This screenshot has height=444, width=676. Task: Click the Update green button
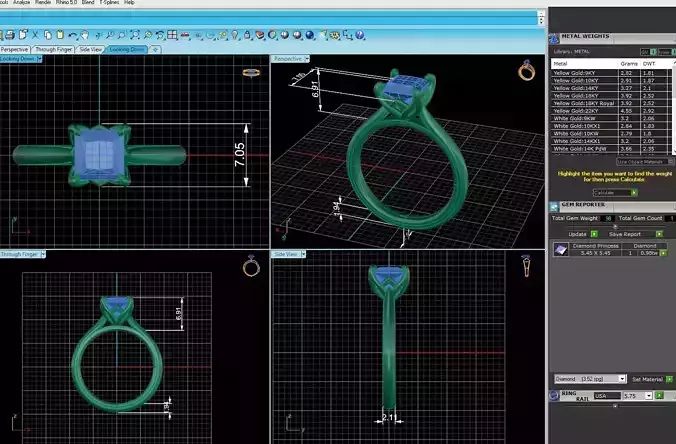click(x=594, y=234)
